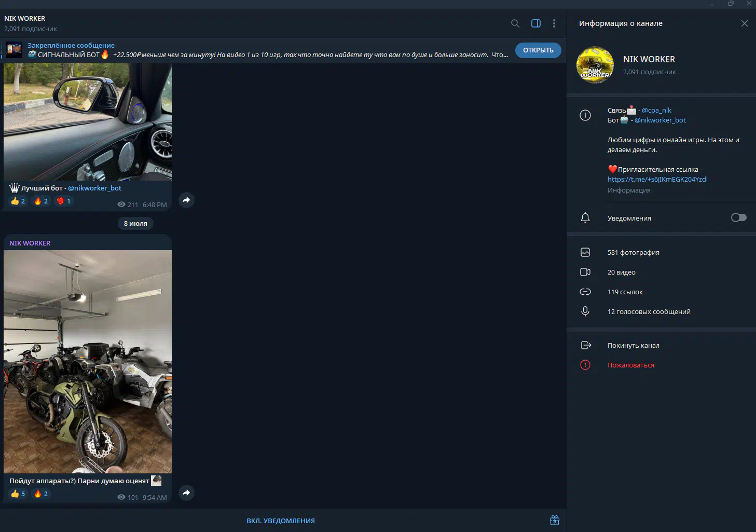Click the leave channel exit icon

(x=586, y=345)
